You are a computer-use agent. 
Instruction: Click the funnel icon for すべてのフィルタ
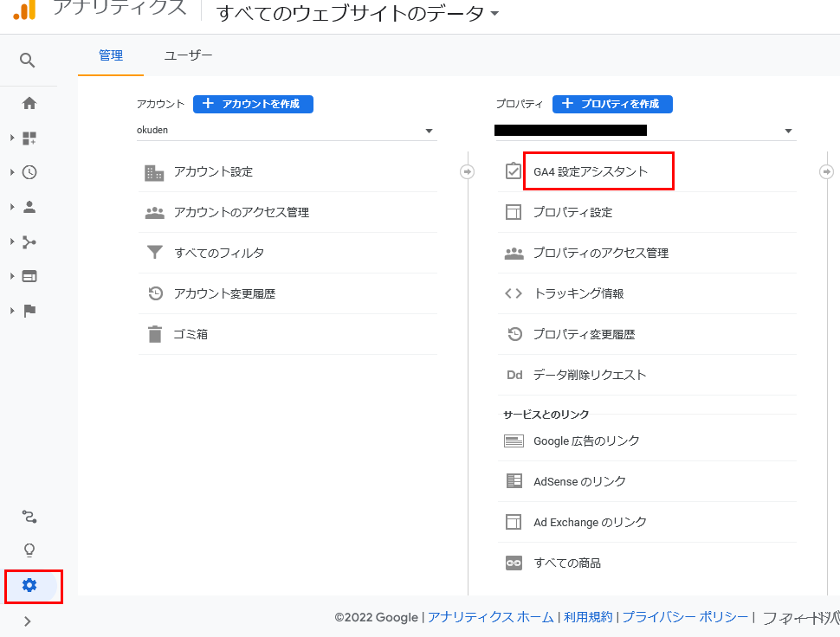(x=154, y=253)
